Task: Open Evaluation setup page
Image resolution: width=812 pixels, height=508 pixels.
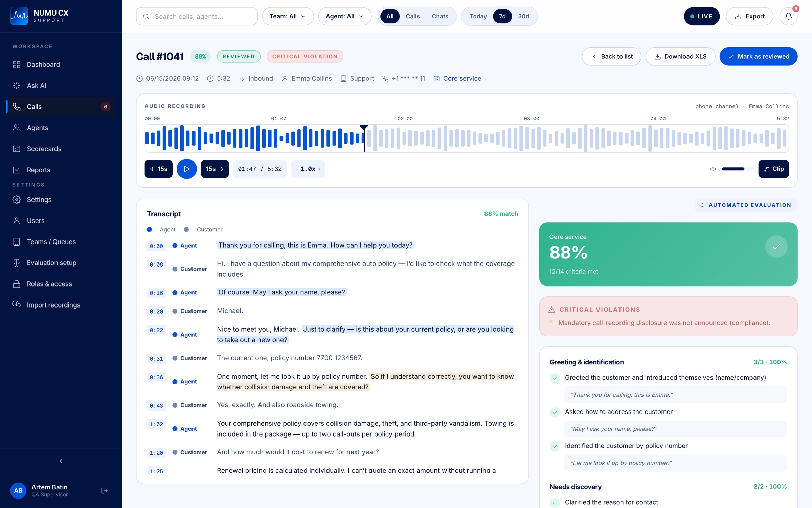Action: click(x=61, y=263)
